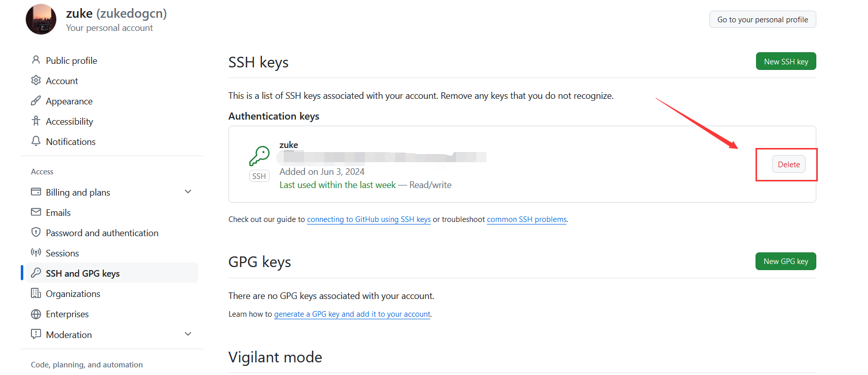Click the Enterprises globe icon

[x=36, y=314]
